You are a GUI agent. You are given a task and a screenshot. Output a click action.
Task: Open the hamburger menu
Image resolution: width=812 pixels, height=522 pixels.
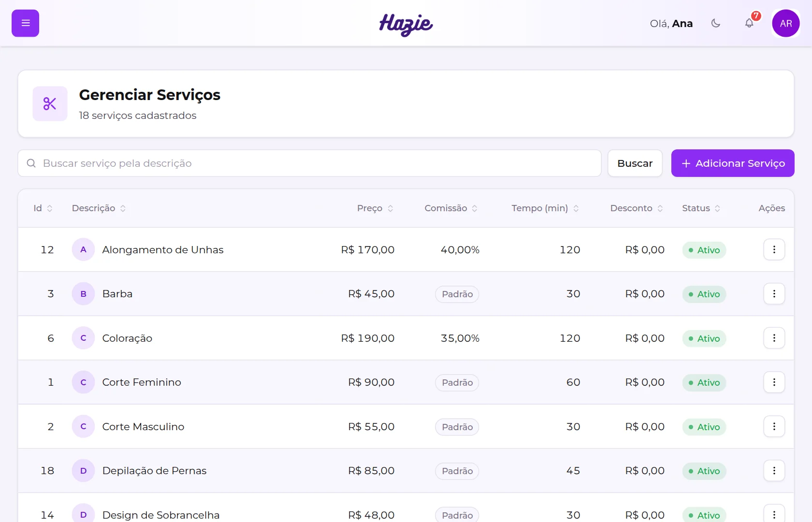coord(25,23)
